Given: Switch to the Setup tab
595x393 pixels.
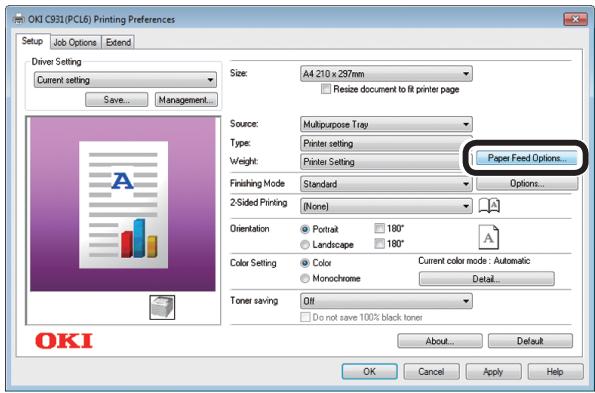Looking at the screenshot, I should tap(32, 41).
